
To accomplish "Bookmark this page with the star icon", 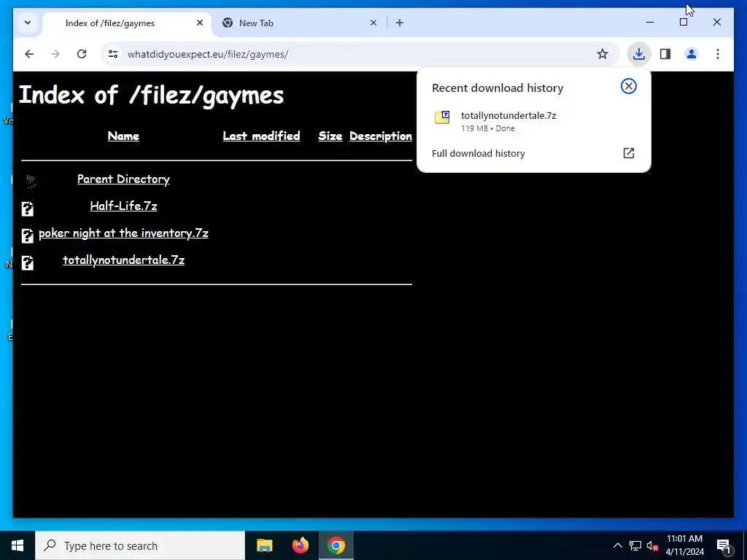I will (x=602, y=54).
